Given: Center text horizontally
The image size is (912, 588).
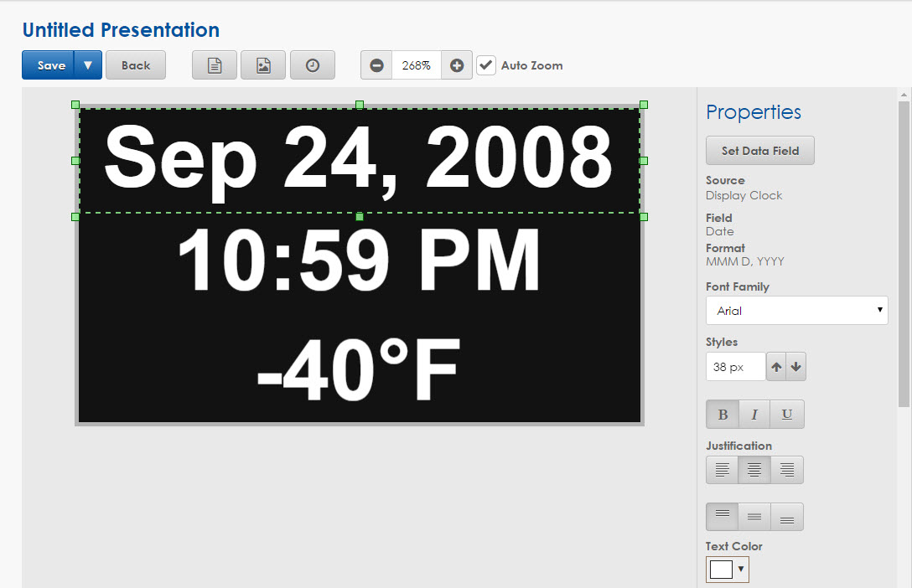Looking at the screenshot, I should 754,469.
